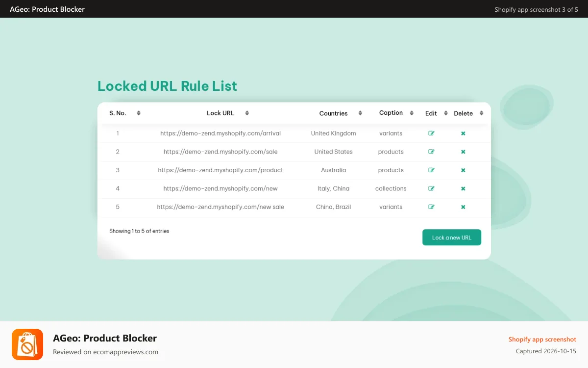Screen dimensions: 588x368
Task: Sort table by S. No. arrows
Action: (x=139, y=113)
